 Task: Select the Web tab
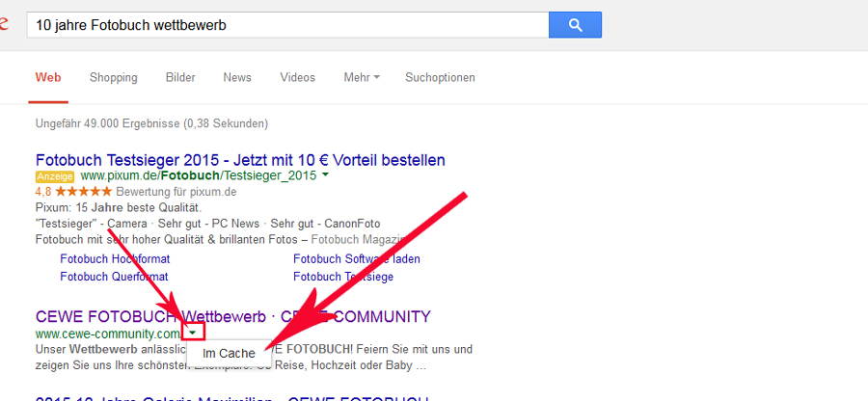click(x=48, y=77)
